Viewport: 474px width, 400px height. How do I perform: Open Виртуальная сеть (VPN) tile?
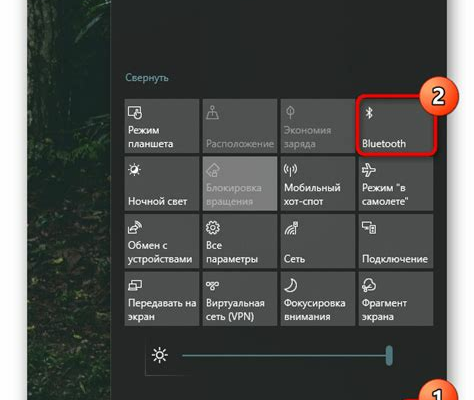click(240, 299)
